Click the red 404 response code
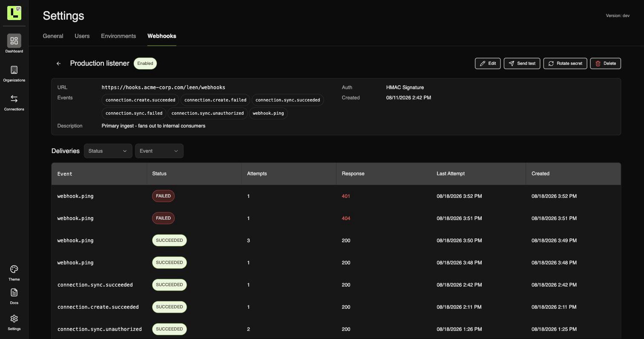This screenshot has height=339, width=644. 346,218
